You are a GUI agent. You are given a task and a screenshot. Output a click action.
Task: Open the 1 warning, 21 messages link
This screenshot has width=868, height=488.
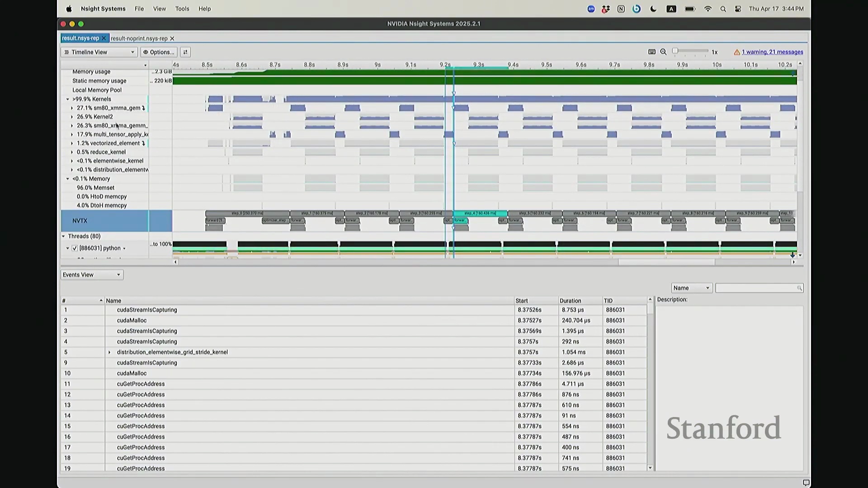(772, 52)
